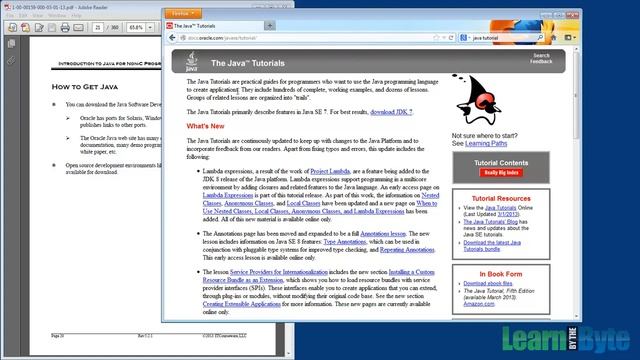Screen dimensions: 640x360
Task: Open the File menu in Adobe Reader
Action: (x=9, y=16)
